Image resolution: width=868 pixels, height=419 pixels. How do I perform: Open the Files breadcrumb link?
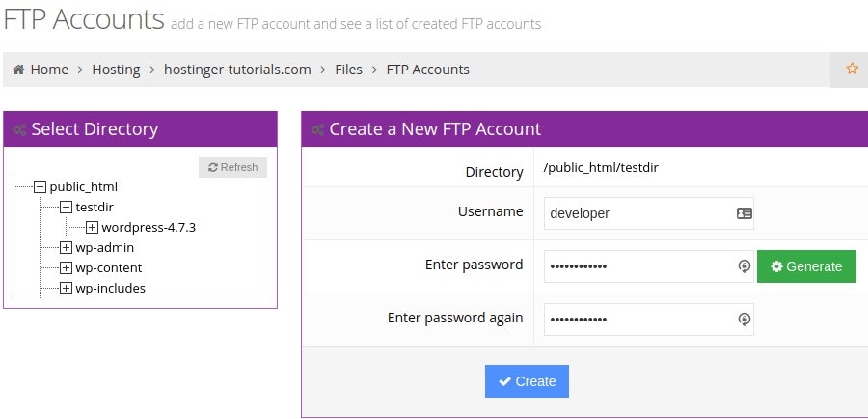pos(349,70)
